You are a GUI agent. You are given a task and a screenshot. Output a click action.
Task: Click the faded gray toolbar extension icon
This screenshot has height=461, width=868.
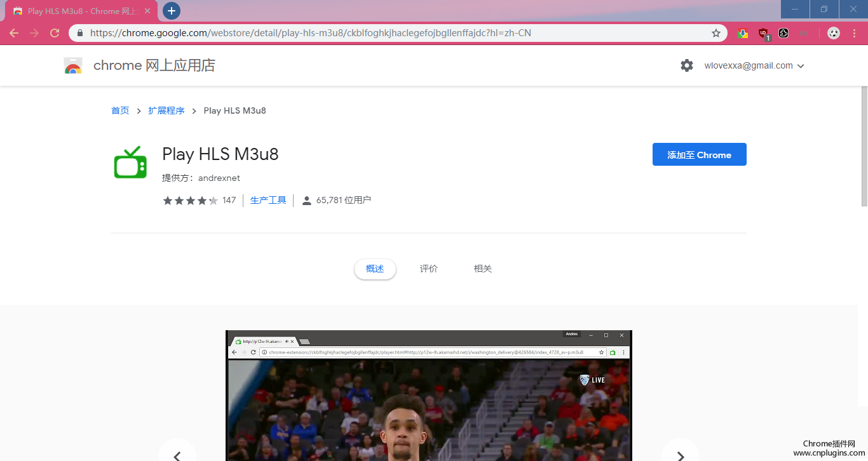[804, 33]
